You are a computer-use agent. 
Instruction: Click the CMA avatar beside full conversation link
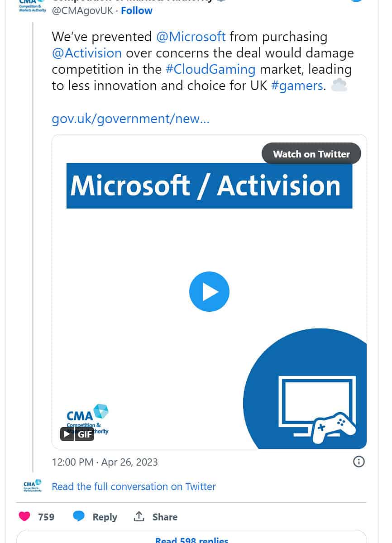pyautogui.click(x=33, y=486)
